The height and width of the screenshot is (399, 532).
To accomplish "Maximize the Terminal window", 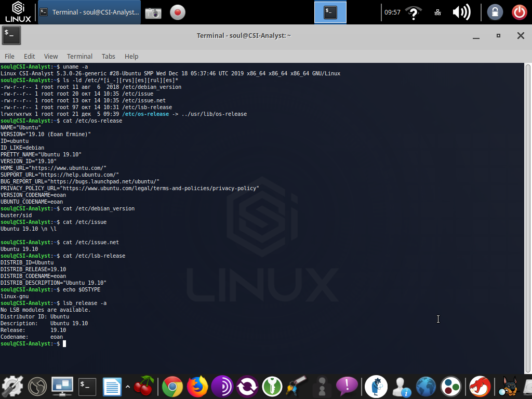I will [x=498, y=36].
